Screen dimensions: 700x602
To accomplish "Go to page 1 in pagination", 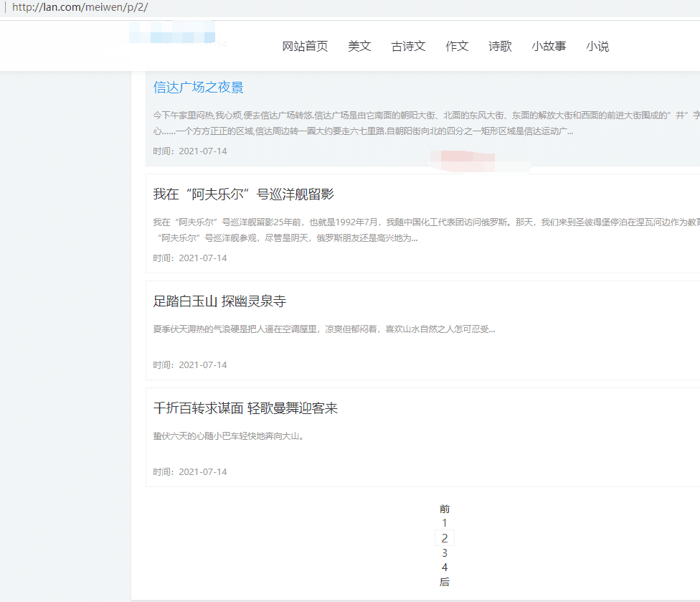I will click(x=445, y=523).
